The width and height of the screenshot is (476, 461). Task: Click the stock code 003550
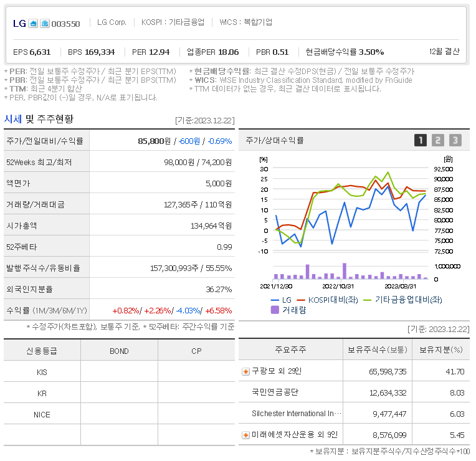tap(65, 24)
